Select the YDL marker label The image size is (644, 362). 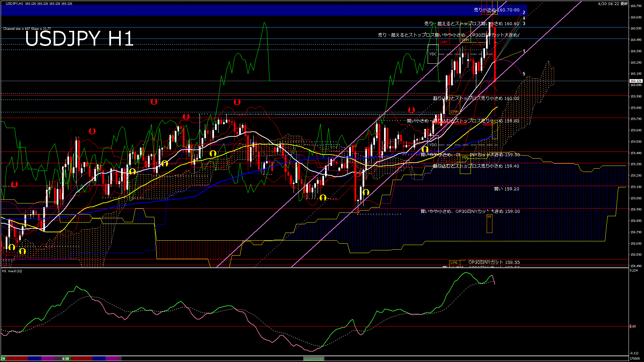click(465, 157)
